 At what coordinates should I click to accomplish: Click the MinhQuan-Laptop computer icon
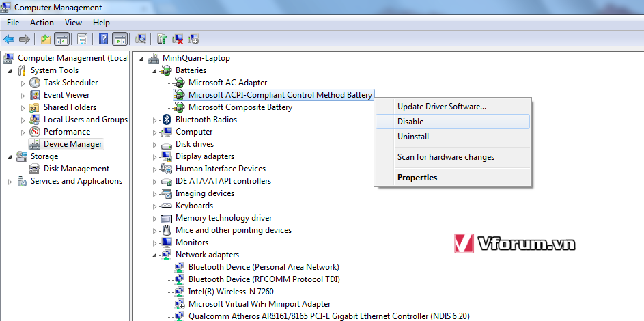[x=154, y=58]
